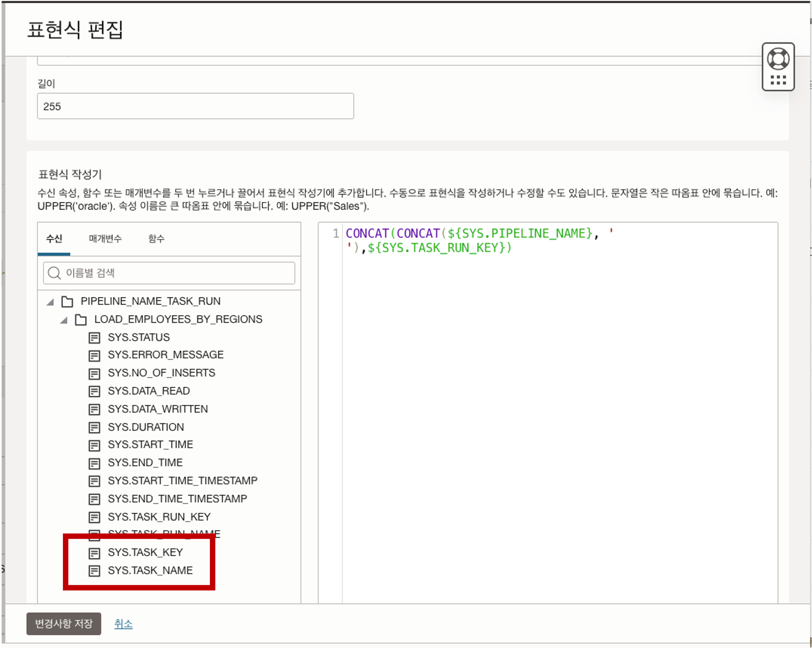Select SYS.DURATION in the tree
This screenshot has width=812, height=648.
tap(146, 427)
